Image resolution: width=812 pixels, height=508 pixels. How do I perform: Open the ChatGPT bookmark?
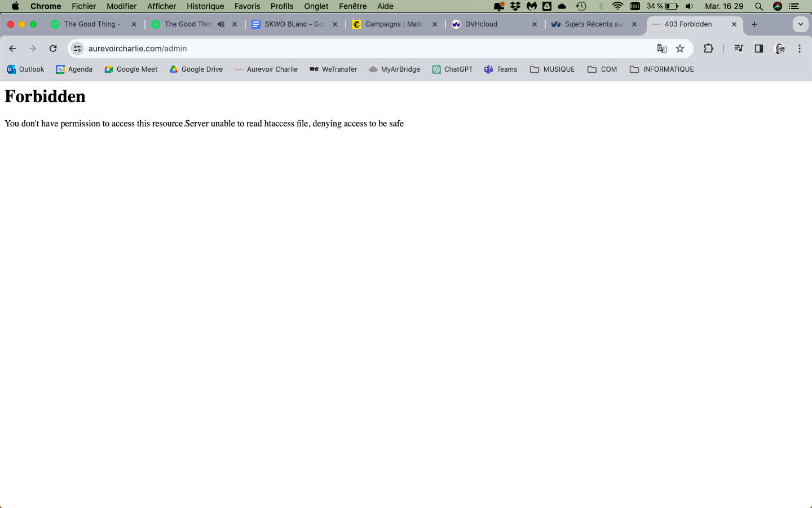pyautogui.click(x=452, y=69)
